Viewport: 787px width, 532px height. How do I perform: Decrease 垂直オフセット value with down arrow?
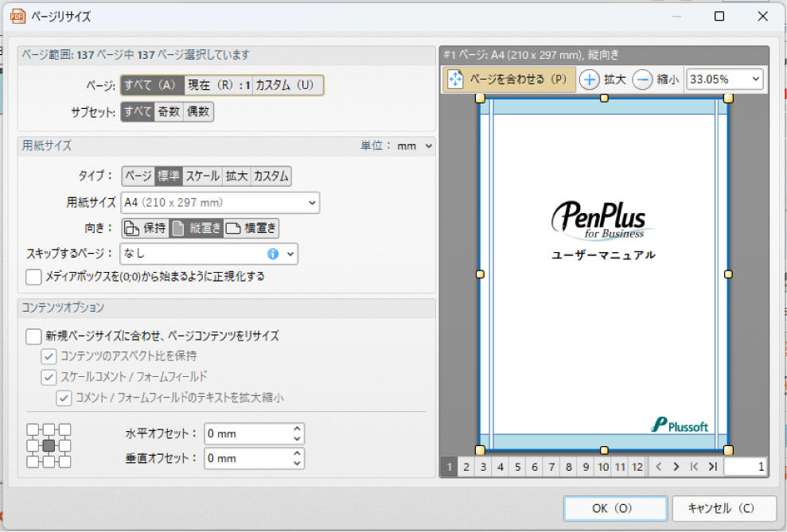(297, 463)
